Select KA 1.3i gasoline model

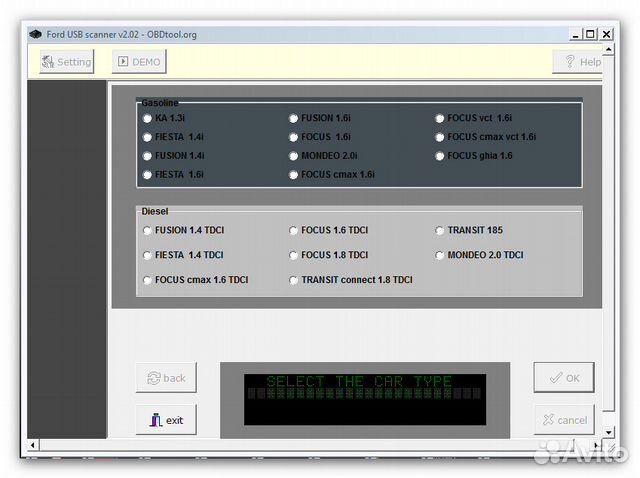(x=147, y=118)
